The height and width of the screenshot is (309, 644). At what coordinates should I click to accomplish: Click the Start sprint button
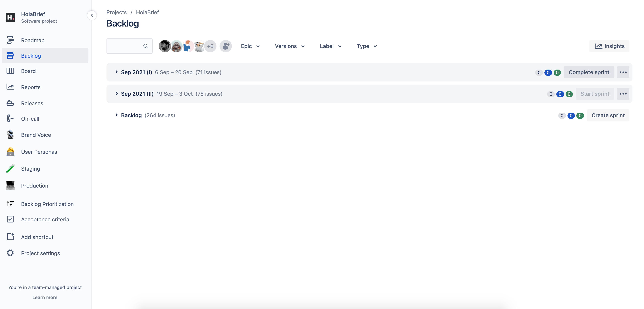(595, 94)
